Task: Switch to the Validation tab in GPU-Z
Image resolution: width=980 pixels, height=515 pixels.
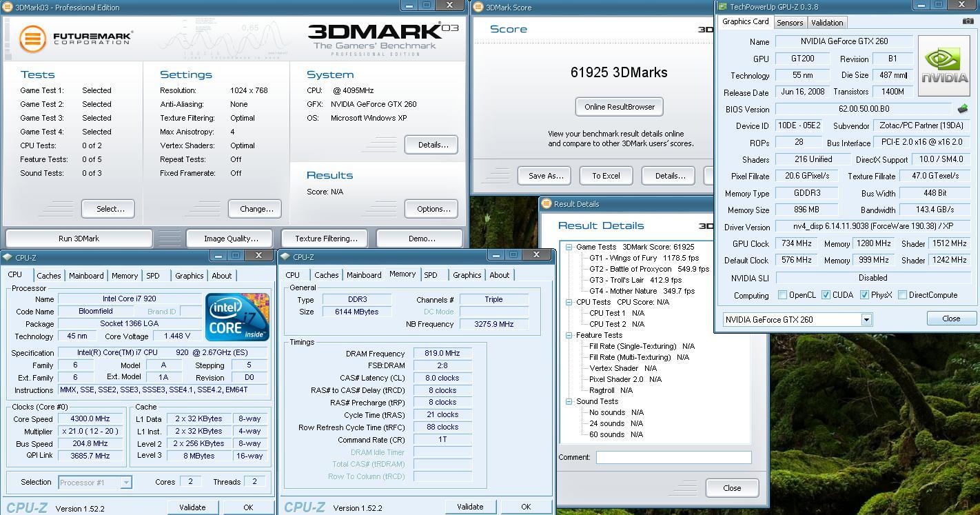Action: [x=827, y=23]
